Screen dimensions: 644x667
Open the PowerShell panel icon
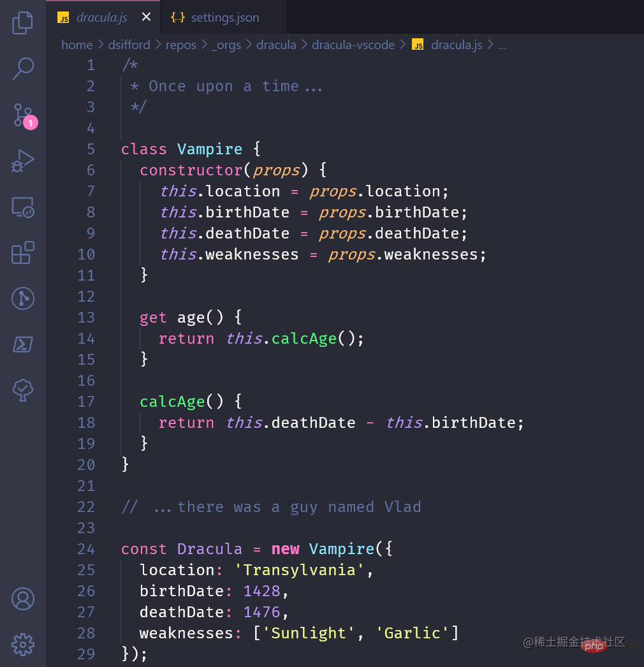click(23, 344)
